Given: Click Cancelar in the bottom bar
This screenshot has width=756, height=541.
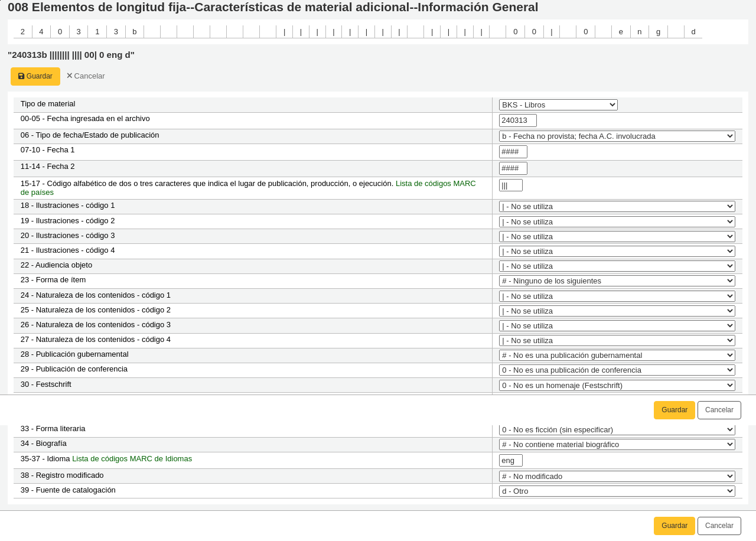Looking at the screenshot, I should tap(719, 526).
